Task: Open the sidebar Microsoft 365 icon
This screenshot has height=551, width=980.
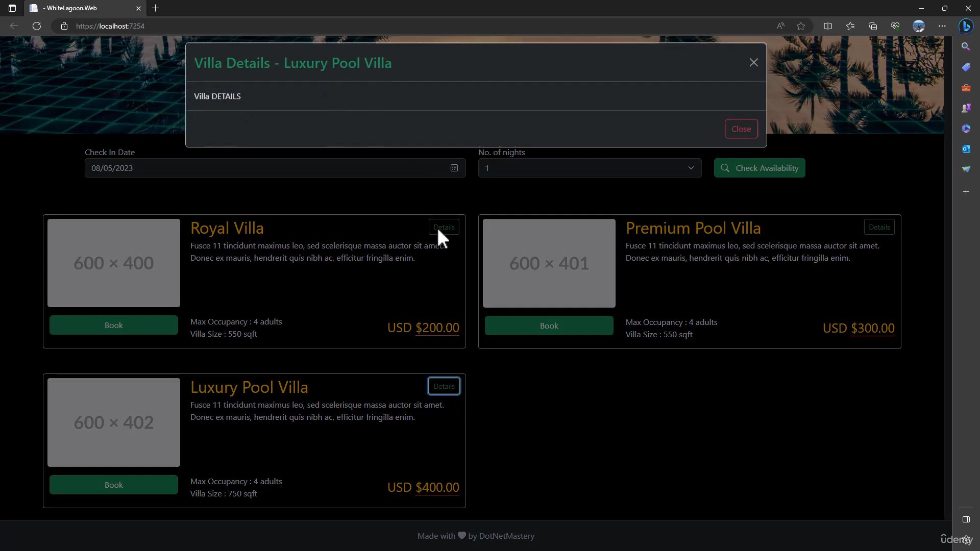Action: [966, 129]
